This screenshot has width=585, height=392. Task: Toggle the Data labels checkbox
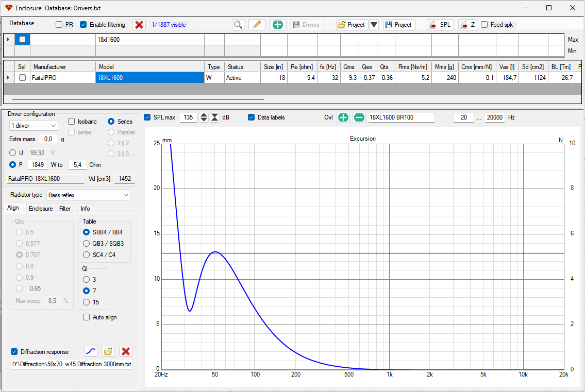pos(251,117)
